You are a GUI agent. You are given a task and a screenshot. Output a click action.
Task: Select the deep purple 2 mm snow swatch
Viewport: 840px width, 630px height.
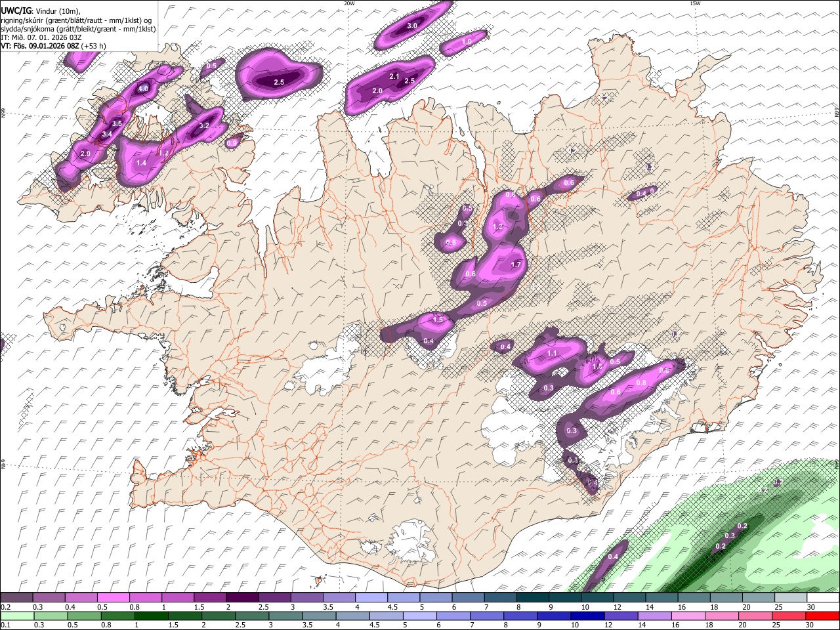[x=241, y=597]
